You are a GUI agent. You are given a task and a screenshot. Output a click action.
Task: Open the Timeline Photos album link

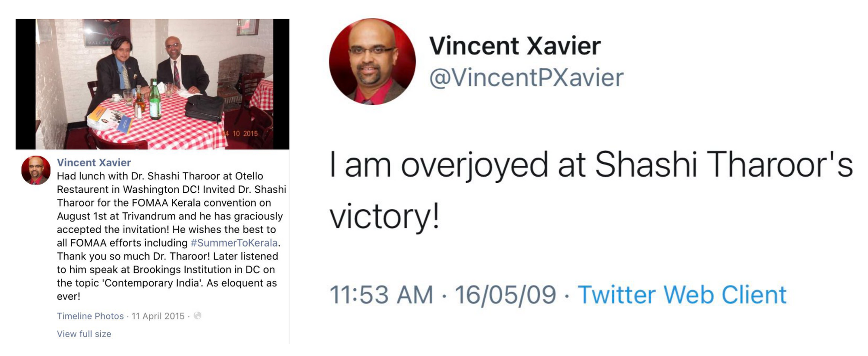[x=90, y=316]
